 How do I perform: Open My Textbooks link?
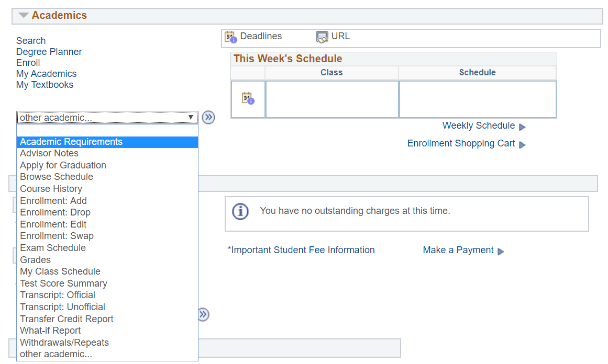point(45,84)
